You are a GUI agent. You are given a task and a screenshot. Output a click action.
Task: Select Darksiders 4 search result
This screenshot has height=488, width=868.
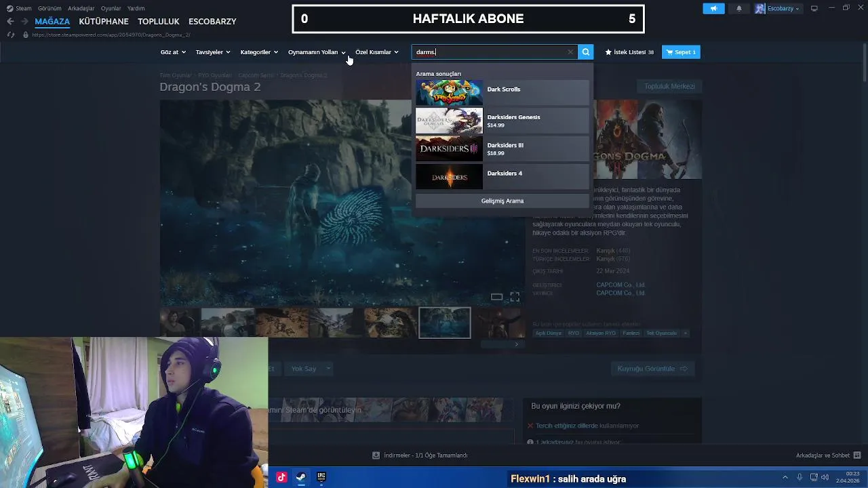coord(502,176)
